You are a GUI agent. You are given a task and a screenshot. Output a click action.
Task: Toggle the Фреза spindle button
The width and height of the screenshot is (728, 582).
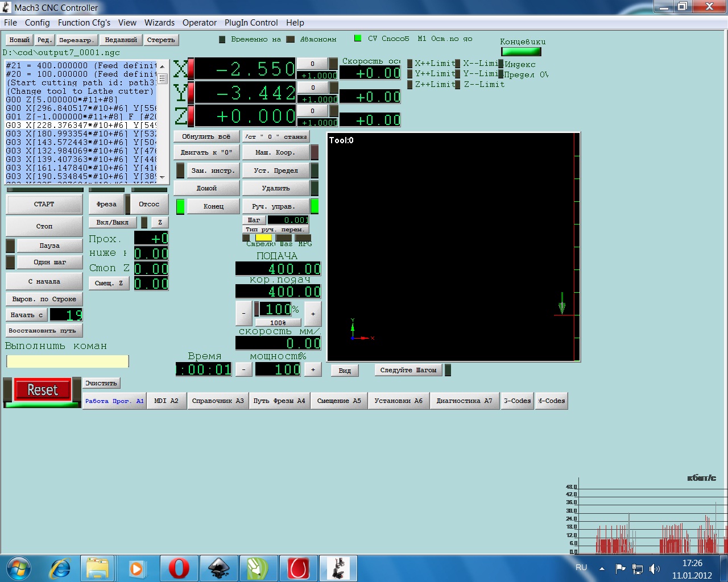click(106, 204)
